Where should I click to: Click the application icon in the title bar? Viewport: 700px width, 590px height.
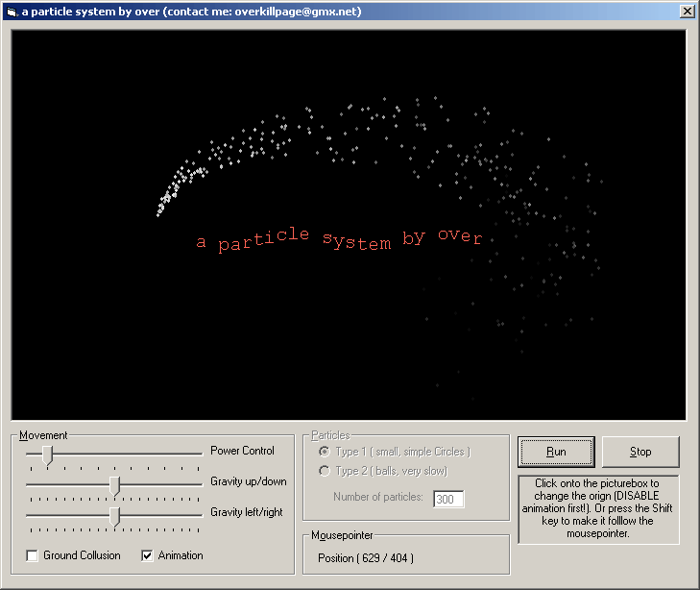(12, 11)
